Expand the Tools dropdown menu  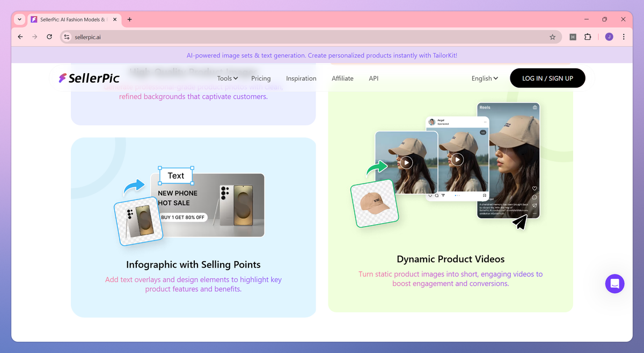pyautogui.click(x=228, y=78)
